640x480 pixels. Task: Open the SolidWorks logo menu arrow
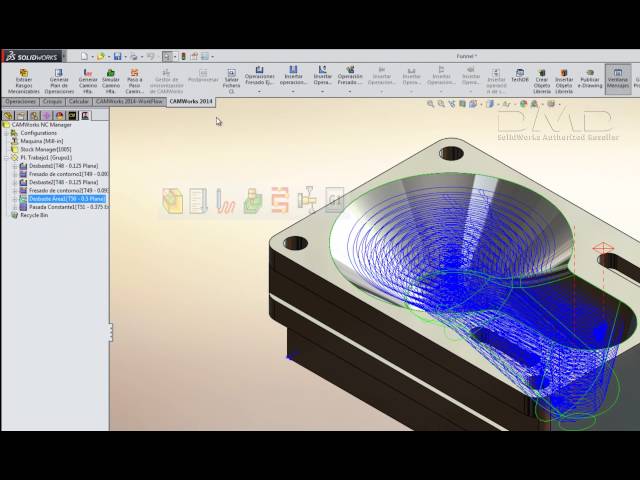(x=64, y=56)
